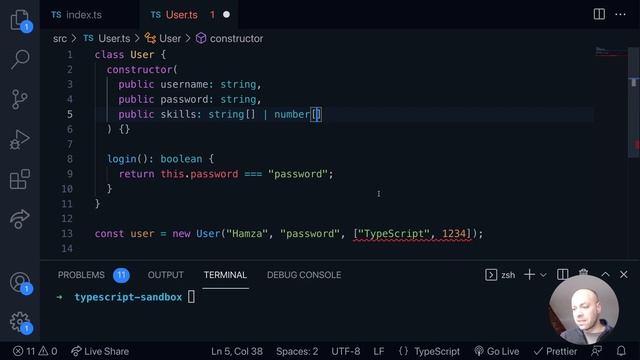The width and height of the screenshot is (640, 360).
Task: Open the editor More Actions menu
Action: [x=620, y=14]
